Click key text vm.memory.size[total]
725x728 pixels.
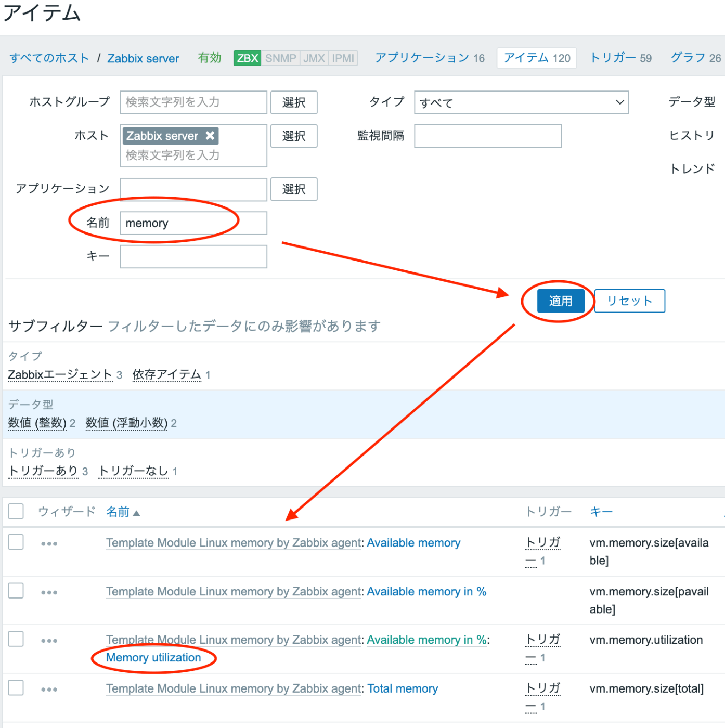pos(646,689)
